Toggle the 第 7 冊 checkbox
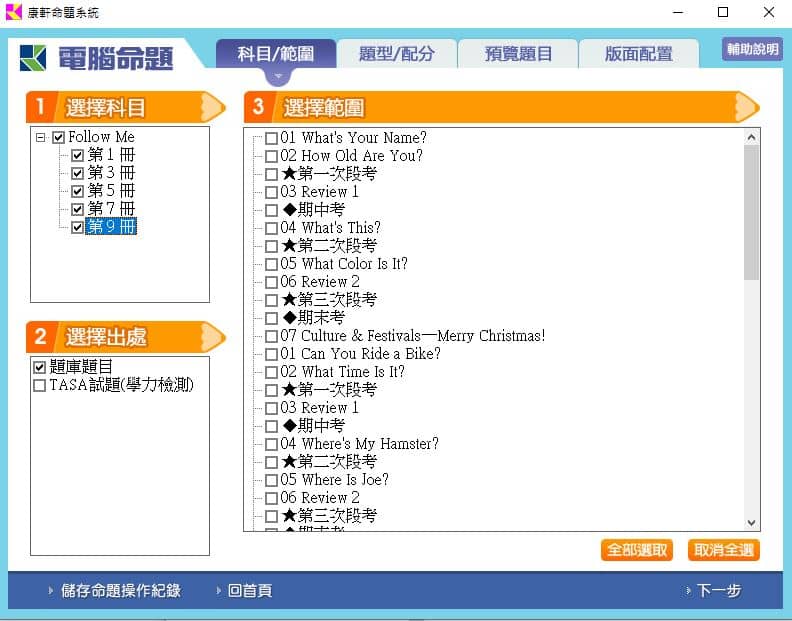Screen dimensions: 792x621 pyautogui.click(x=77, y=209)
